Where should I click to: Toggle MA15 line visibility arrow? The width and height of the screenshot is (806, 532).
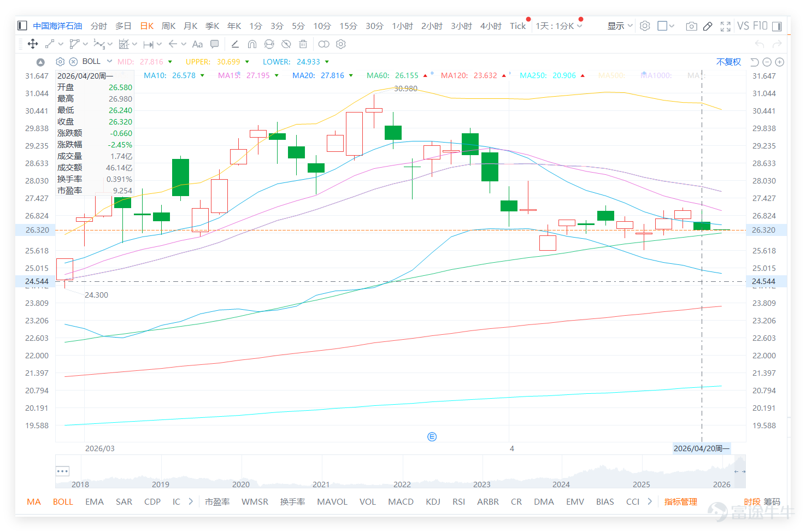coord(276,75)
